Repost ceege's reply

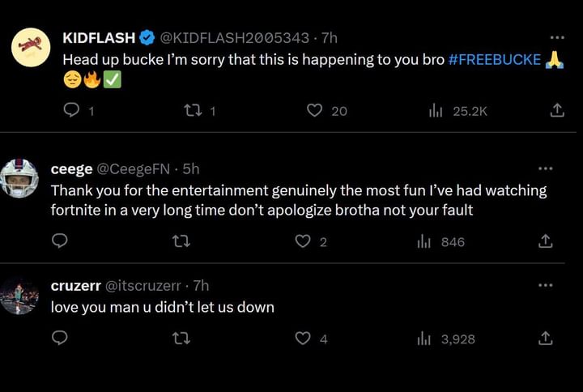[x=181, y=241]
